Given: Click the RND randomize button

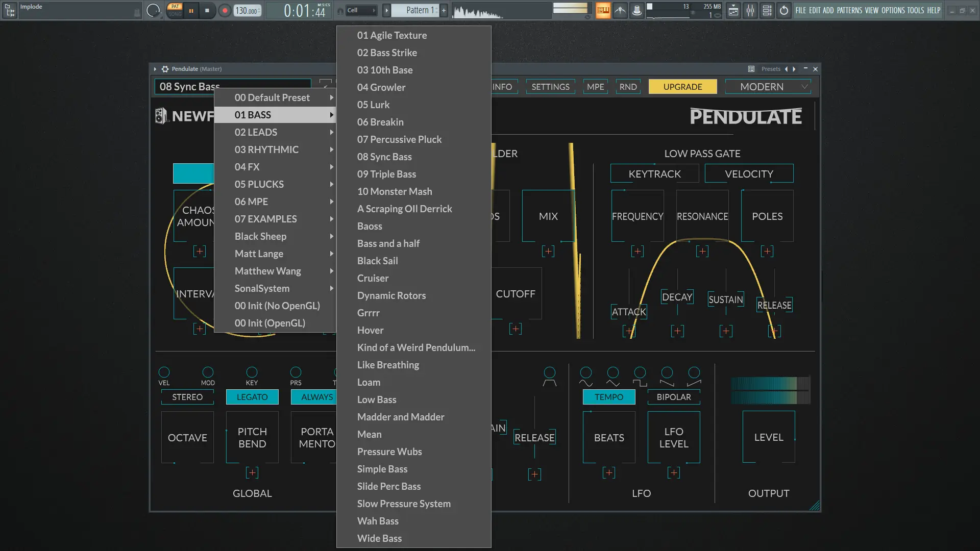Looking at the screenshot, I should click(628, 87).
